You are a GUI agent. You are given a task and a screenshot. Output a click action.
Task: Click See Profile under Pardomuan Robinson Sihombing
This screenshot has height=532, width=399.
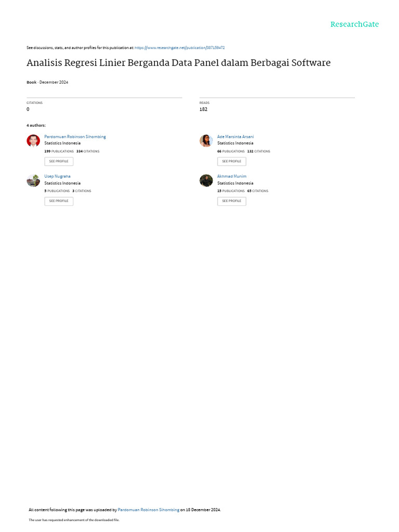pyautogui.click(x=59, y=162)
